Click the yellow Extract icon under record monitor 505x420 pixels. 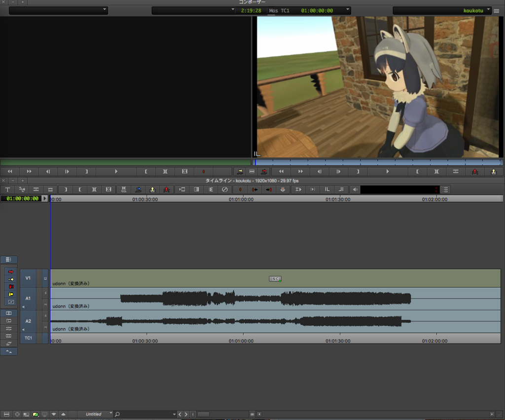coord(494,171)
